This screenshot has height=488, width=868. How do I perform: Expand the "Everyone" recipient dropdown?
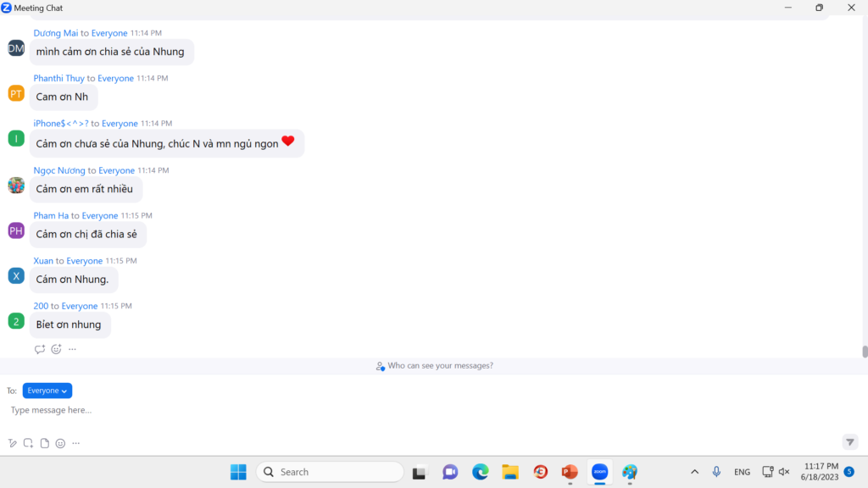[x=47, y=391]
